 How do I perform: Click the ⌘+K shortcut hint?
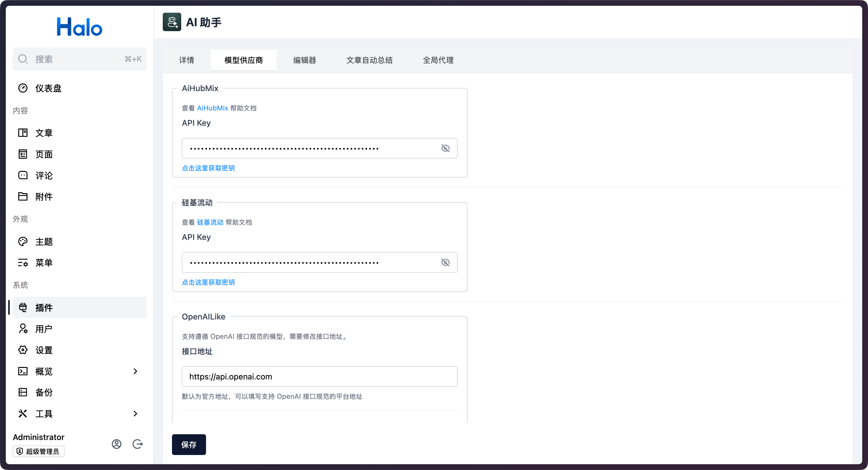pyautogui.click(x=133, y=59)
